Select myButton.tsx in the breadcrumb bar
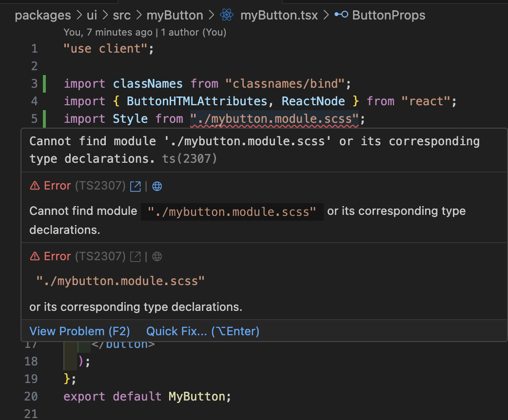This screenshot has width=508, height=420. coord(279,15)
